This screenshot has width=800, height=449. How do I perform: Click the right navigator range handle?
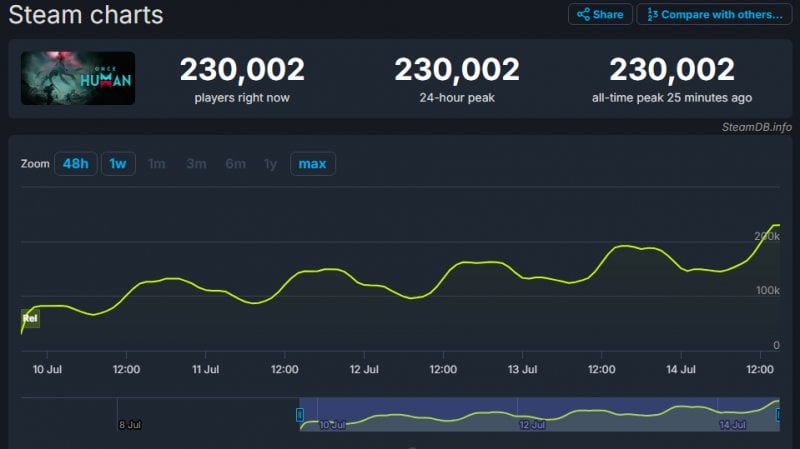tap(779, 414)
